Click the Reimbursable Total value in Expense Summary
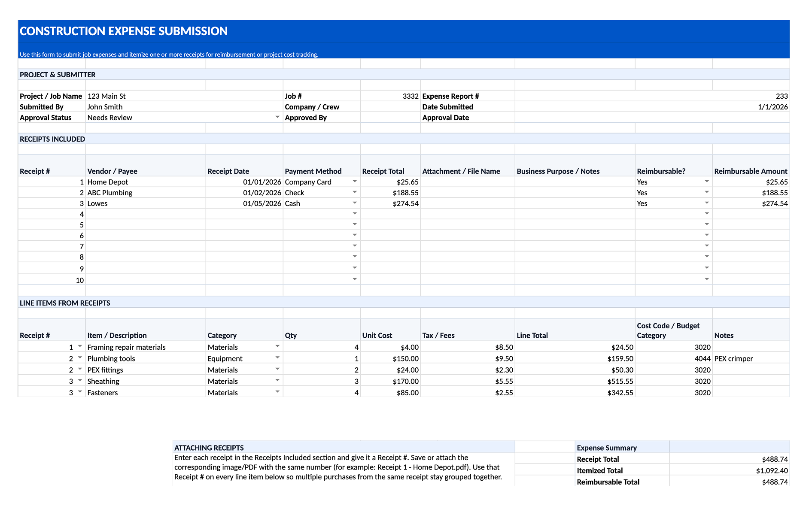 click(730, 482)
